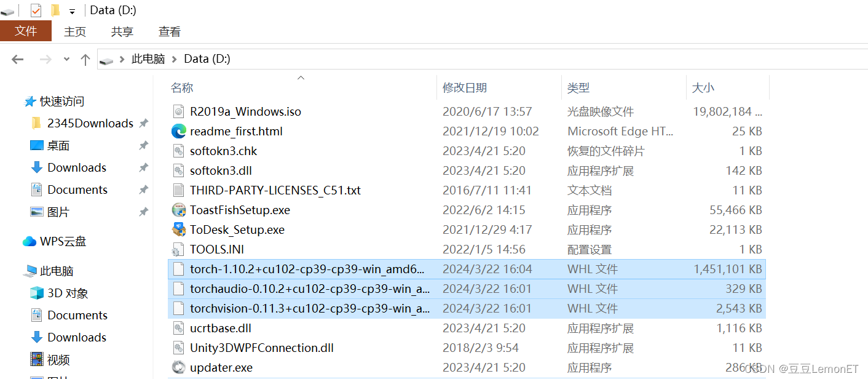This screenshot has width=868, height=379.
Task: Select the softokn3.chk file icon
Action: point(178,151)
